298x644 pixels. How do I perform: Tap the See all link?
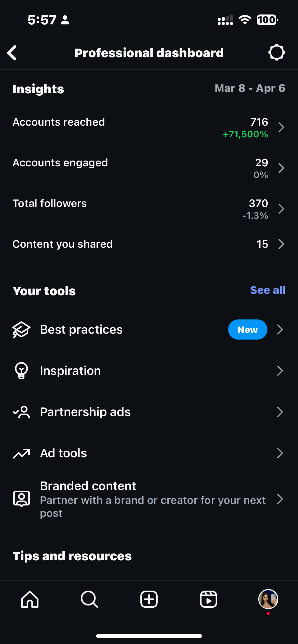coord(267,290)
